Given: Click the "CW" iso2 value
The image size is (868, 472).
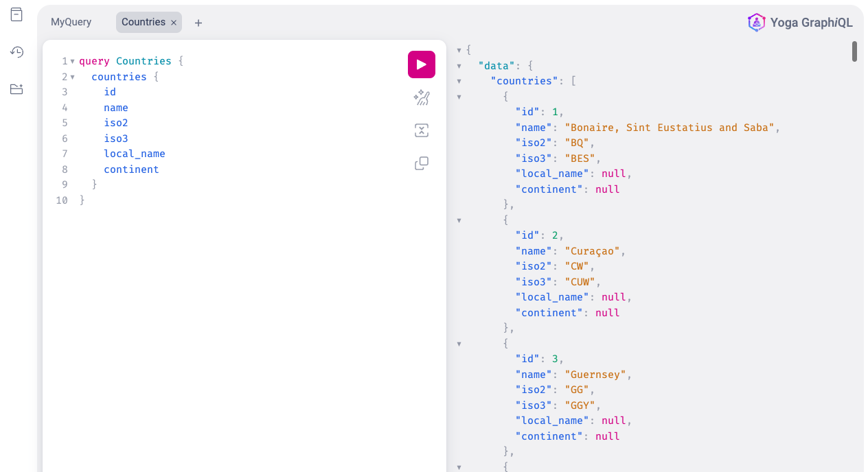Looking at the screenshot, I should (x=577, y=266).
